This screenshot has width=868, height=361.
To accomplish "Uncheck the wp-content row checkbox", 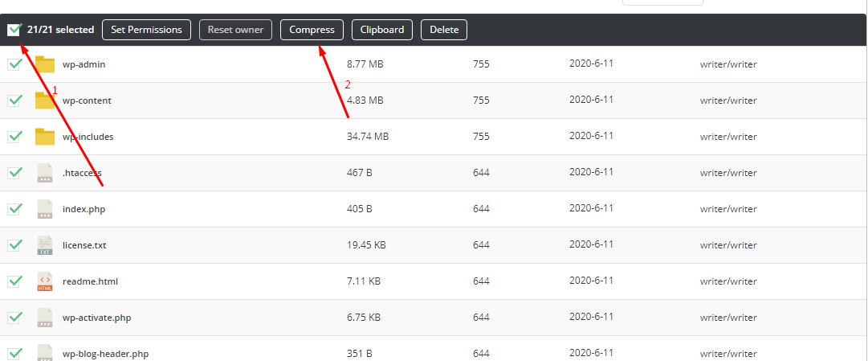I will pyautogui.click(x=14, y=101).
